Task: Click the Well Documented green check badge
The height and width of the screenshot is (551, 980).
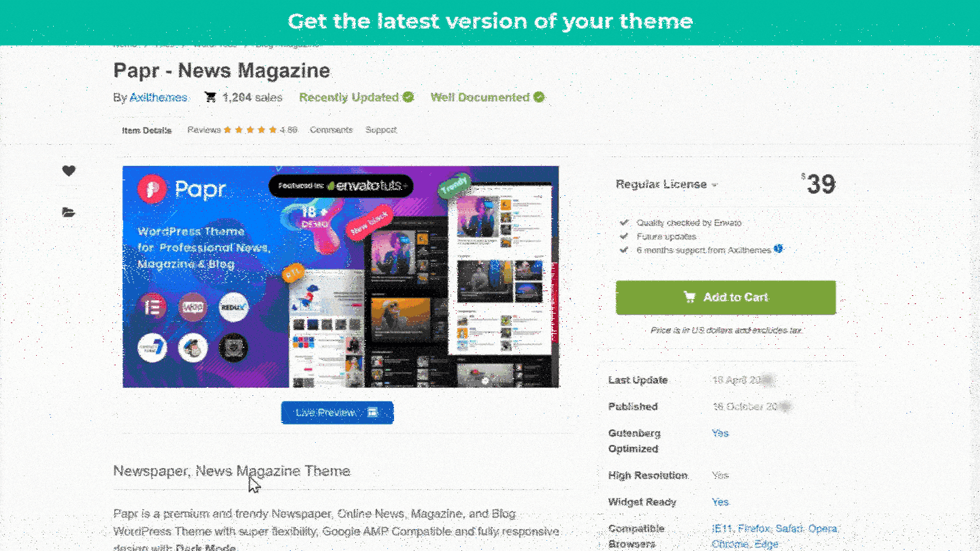Action: [x=539, y=97]
